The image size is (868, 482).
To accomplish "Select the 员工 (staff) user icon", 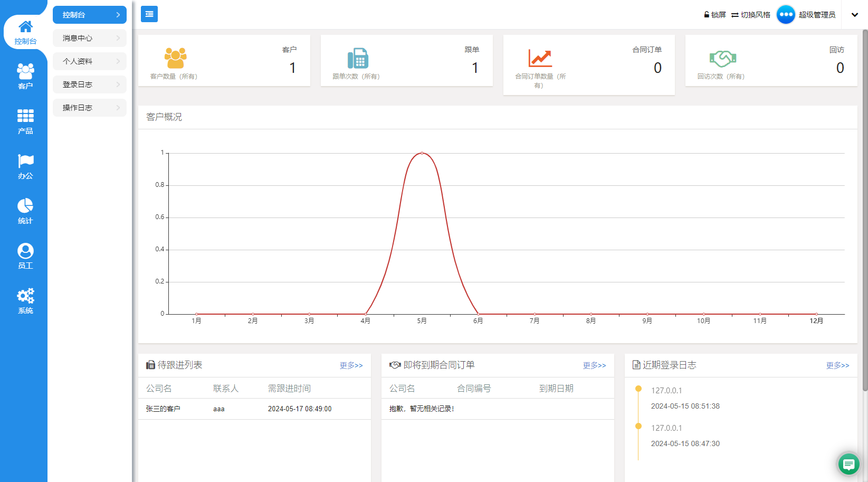I will 25,256.
